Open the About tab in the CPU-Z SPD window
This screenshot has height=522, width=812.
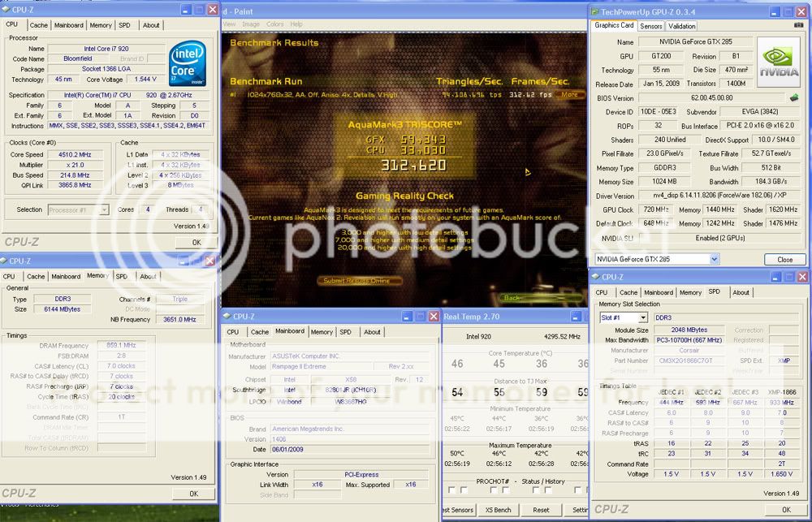[741, 292]
